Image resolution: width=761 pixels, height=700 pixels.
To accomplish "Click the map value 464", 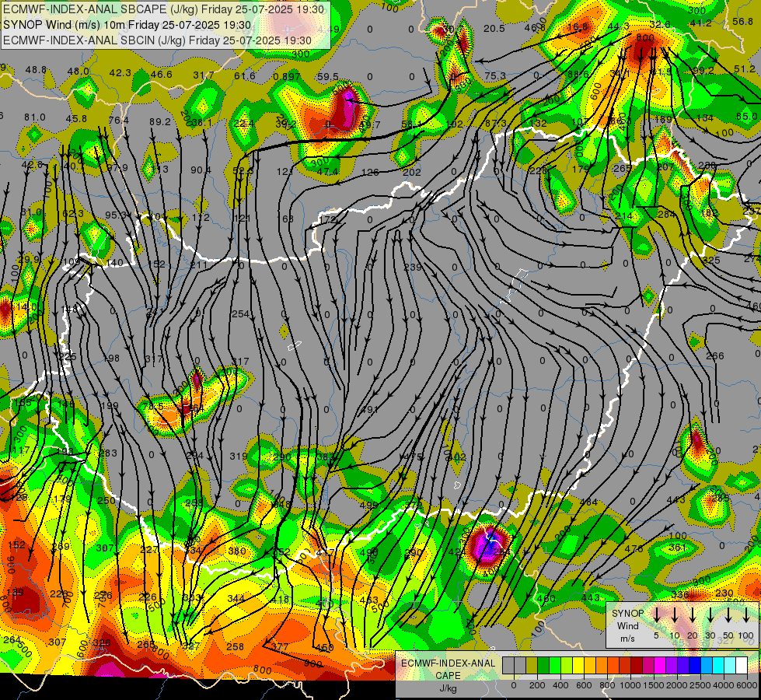I will [588, 502].
